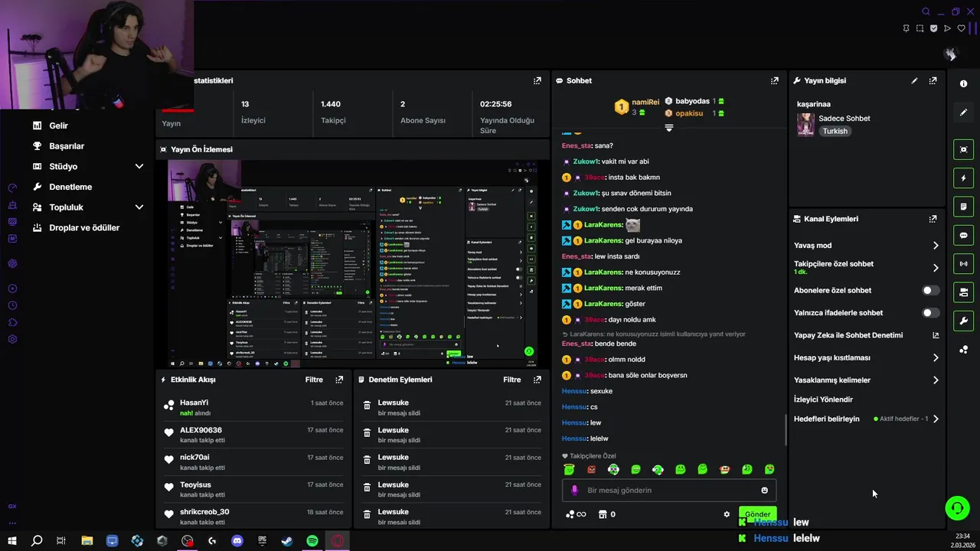Filter the Denetim Eylemleri list
980x551 pixels.
[512, 380]
